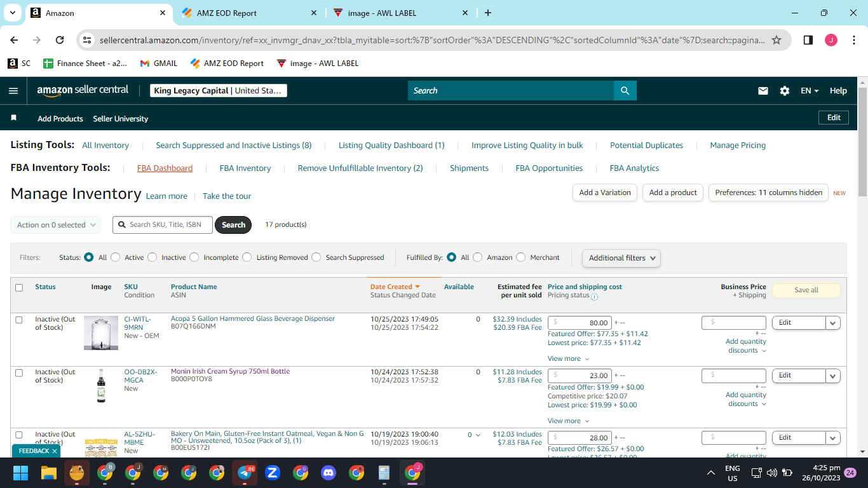
Task: Bookmark this page with the star icon
Action: (x=776, y=40)
